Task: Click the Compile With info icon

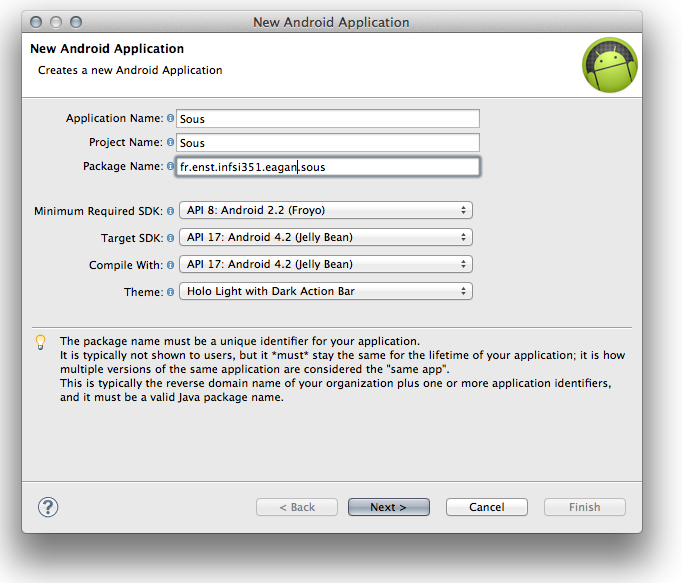Action: 170,265
